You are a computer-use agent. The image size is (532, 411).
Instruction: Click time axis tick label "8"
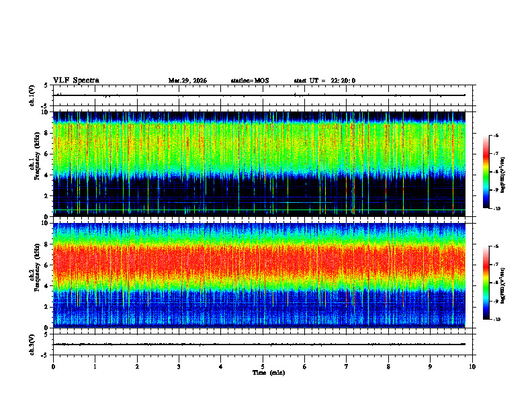click(388, 367)
